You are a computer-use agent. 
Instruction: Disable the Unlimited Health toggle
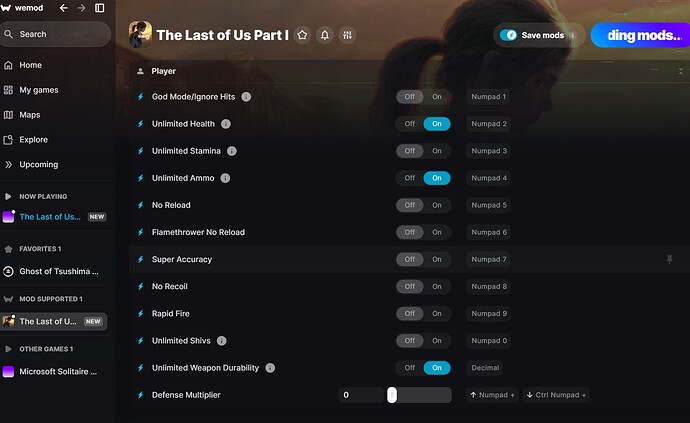409,124
